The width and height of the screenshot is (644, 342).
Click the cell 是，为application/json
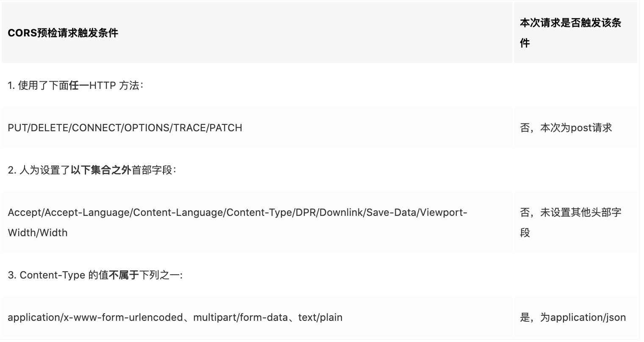[x=573, y=317]
